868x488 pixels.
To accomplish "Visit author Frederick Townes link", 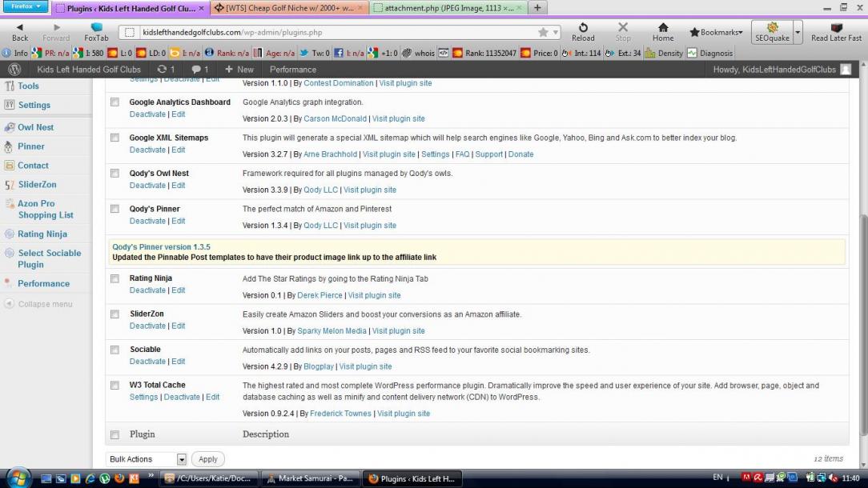I will tap(340, 414).
